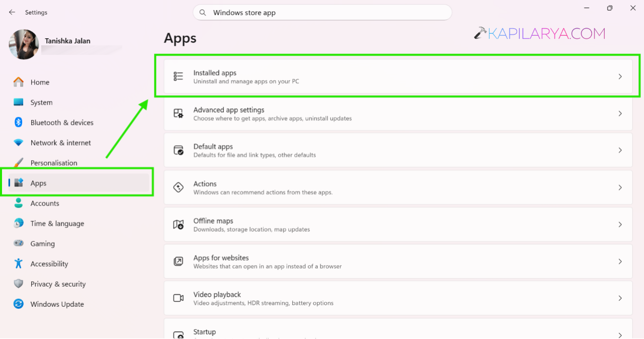Click the Actions diamond icon
The width and height of the screenshot is (644, 339).
179,187
